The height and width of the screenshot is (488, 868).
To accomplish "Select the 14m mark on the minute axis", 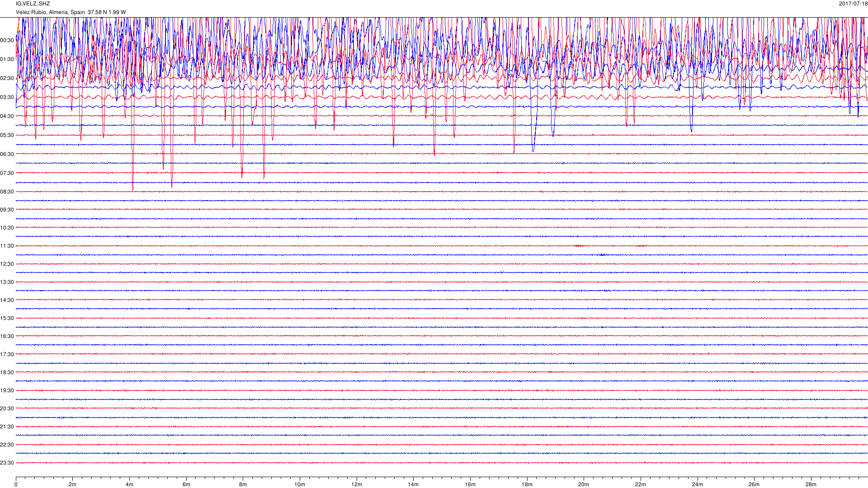I will [413, 484].
